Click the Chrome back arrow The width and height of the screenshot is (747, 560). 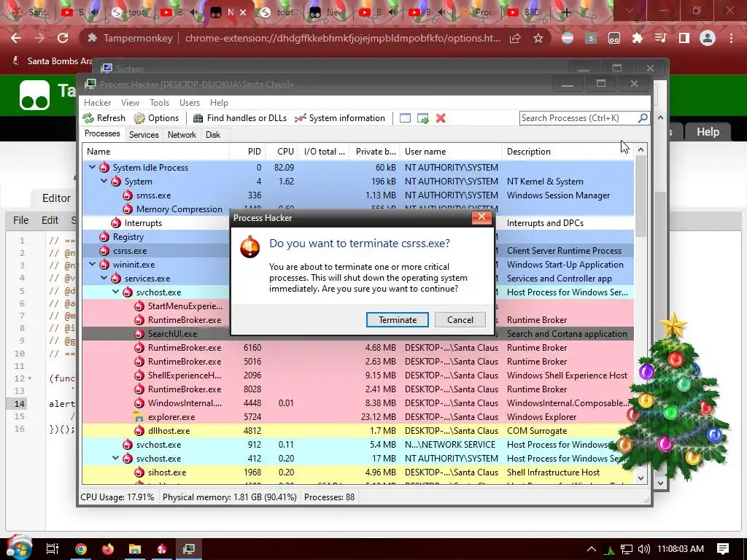[16, 38]
